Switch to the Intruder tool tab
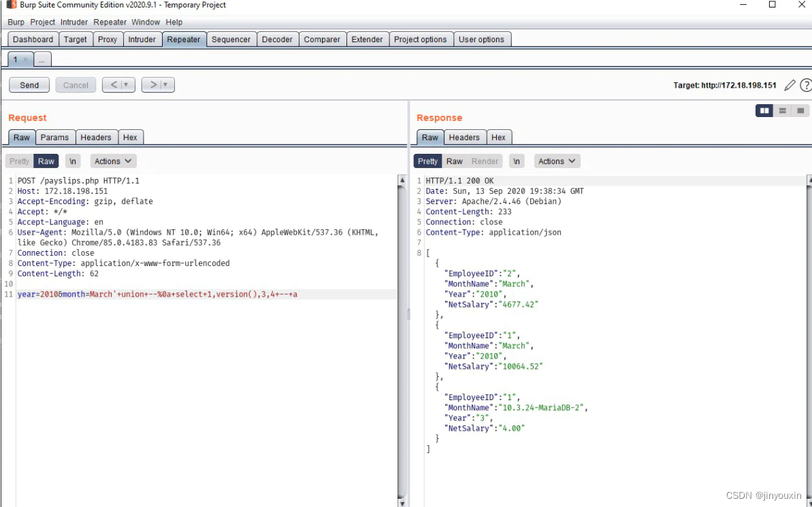This screenshot has width=812, height=507. point(142,39)
